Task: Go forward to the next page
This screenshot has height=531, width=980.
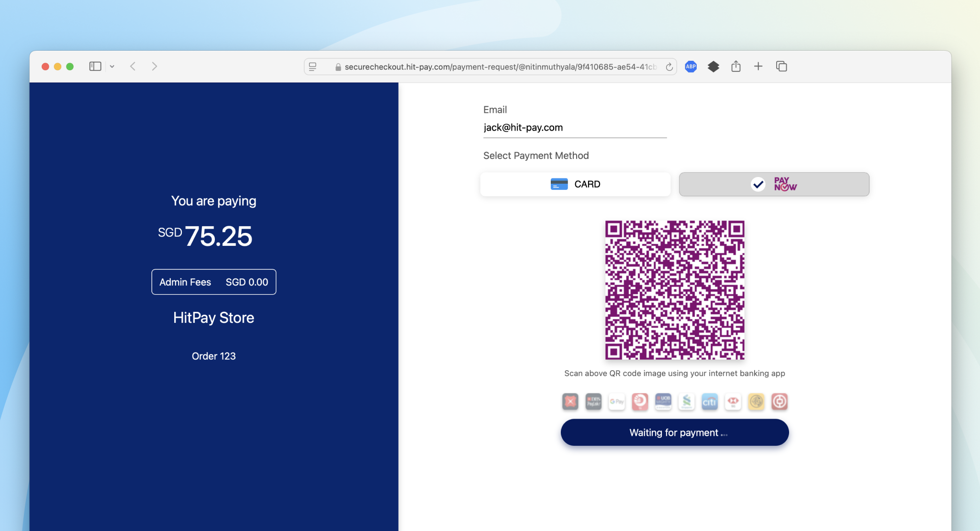Action: [154, 66]
